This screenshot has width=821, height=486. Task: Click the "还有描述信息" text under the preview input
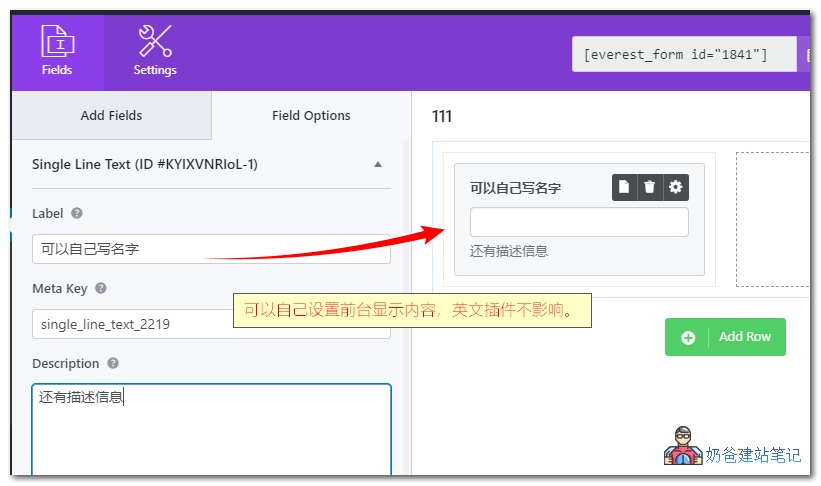[508, 251]
